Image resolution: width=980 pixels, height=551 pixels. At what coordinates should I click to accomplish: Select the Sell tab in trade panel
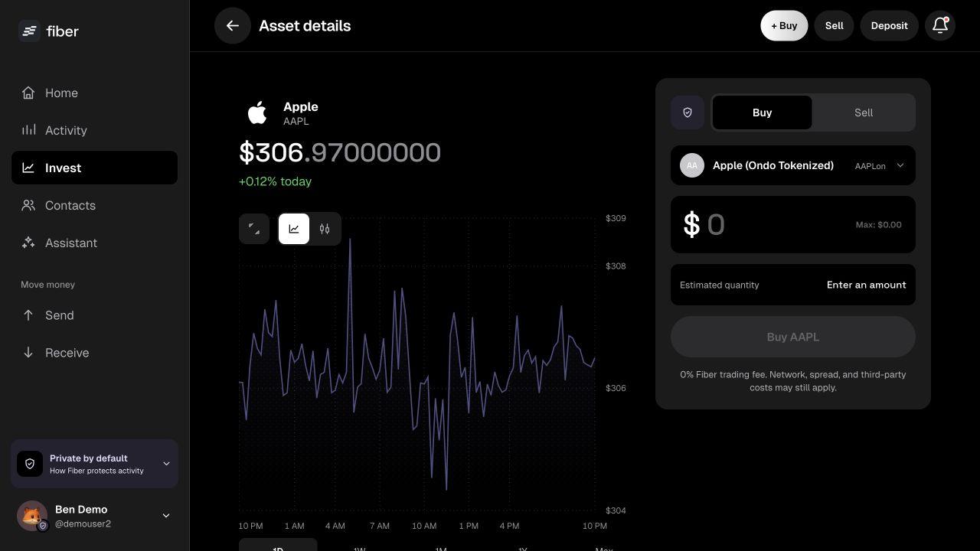coord(864,112)
